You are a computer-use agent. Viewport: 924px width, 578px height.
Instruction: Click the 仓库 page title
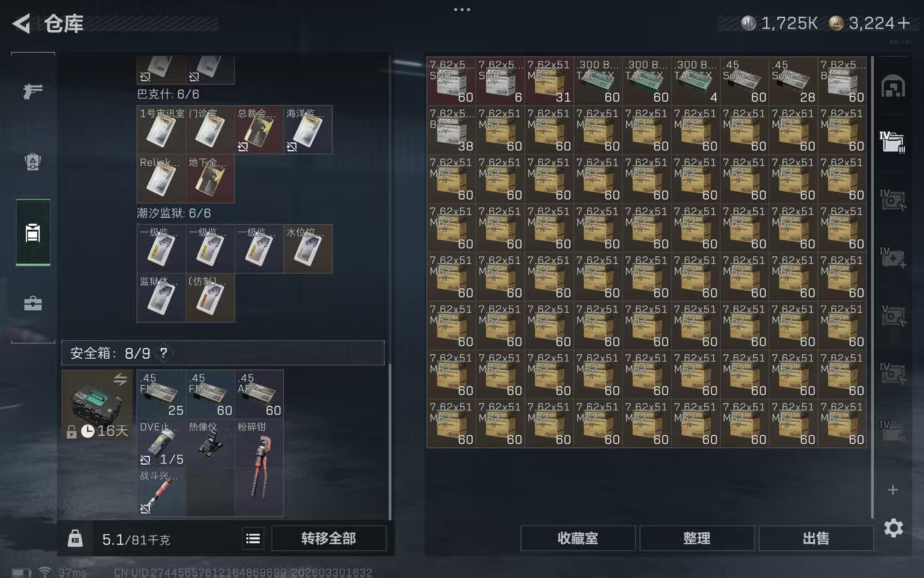coord(64,24)
